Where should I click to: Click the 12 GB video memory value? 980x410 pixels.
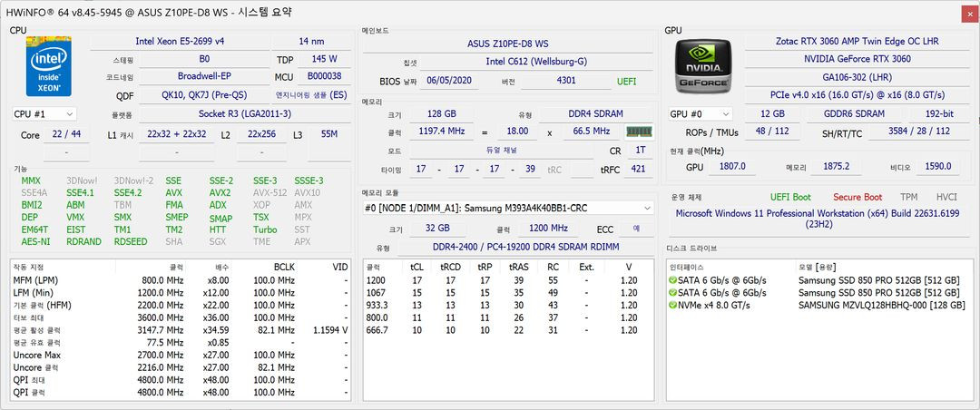point(774,113)
